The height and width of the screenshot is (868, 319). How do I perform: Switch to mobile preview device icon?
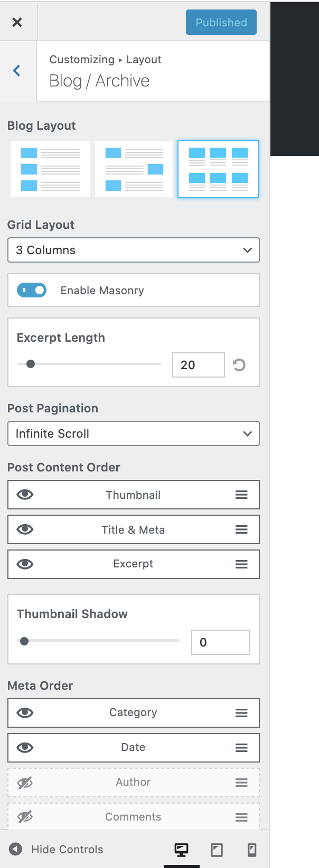point(252,850)
